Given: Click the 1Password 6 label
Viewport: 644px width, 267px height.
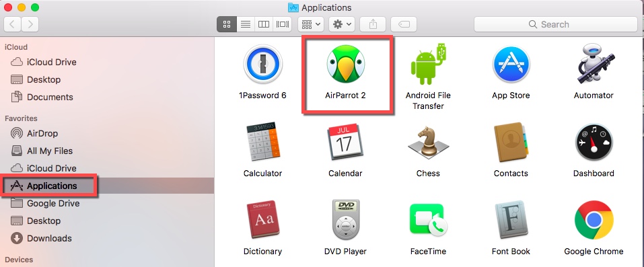Looking at the screenshot, I should click(262, 96).
